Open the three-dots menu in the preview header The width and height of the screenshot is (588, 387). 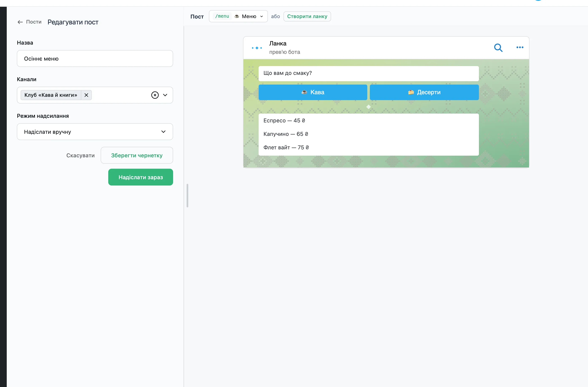[520, 47]
